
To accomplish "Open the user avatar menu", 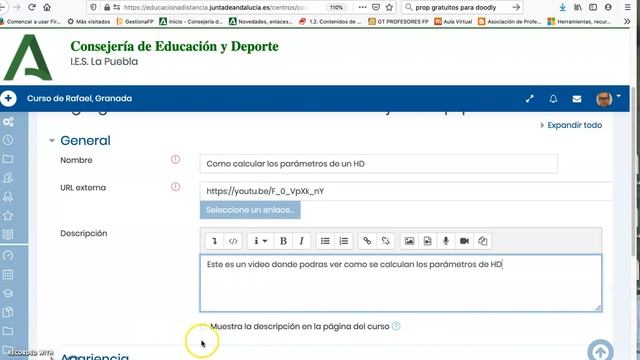I will [608, 99].
